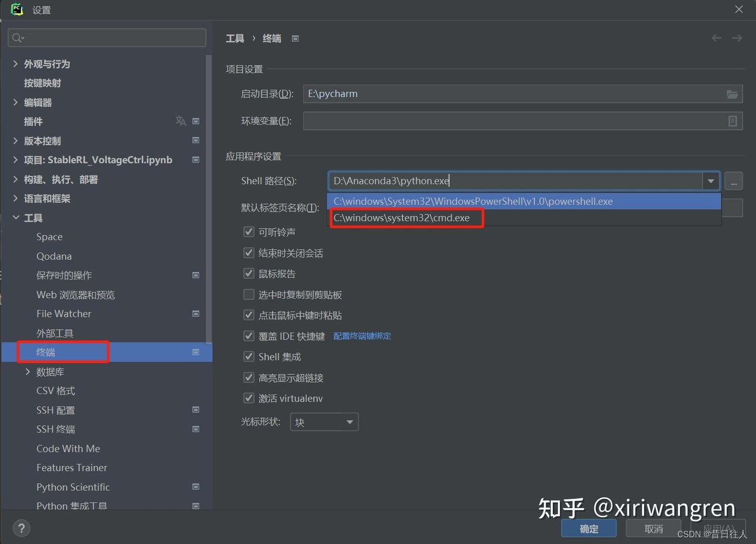This screenshot has height=544, width=756.
Task: Click the translate icon next to 插件
Action: pos(181,121)
